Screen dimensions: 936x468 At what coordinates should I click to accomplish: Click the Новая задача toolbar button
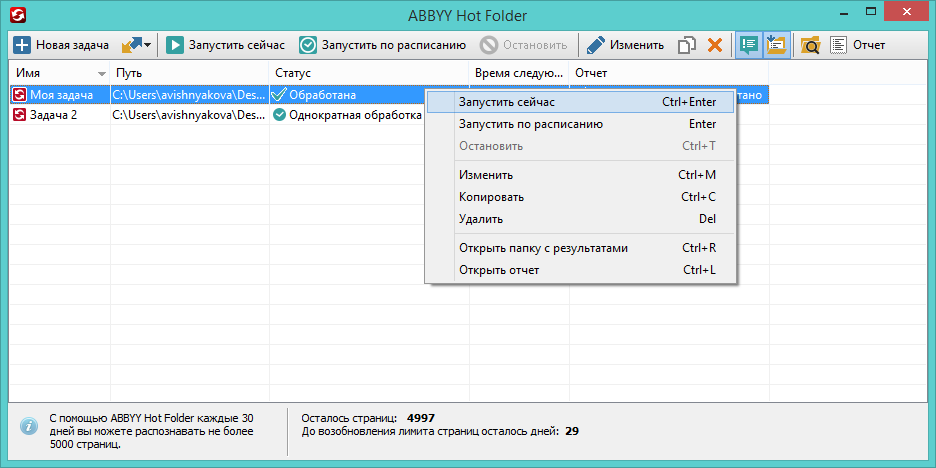click(x=61, y=45)
